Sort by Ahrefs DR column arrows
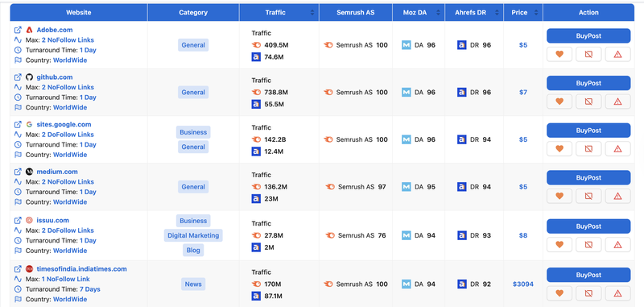Viewport: 644px width, 307px height. coord(497,13)
